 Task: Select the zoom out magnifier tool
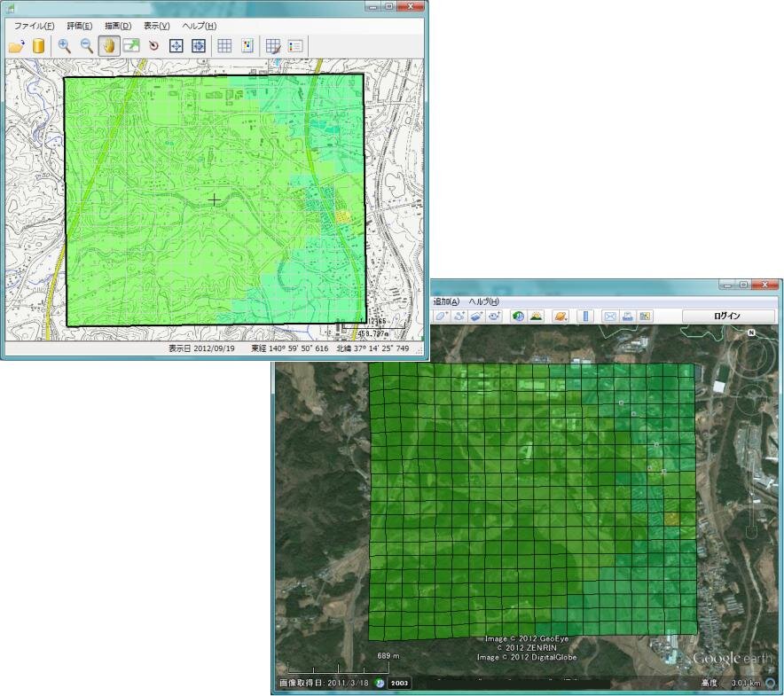[87, 46]
